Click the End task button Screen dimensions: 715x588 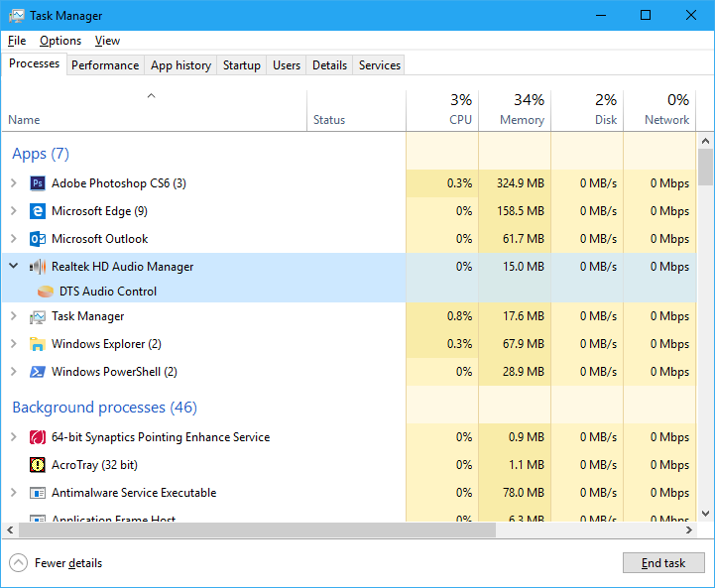(663, 563)
